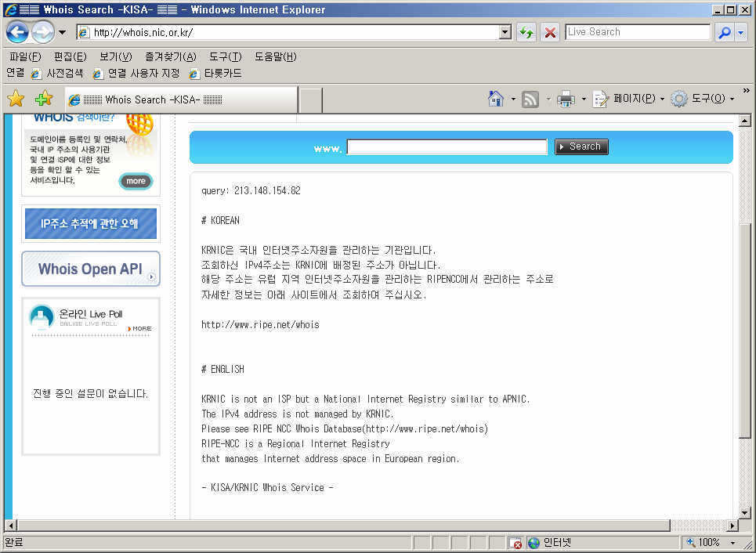Click the # KOREAN heading text
756x553 pixels.
(x=220, y=221)
